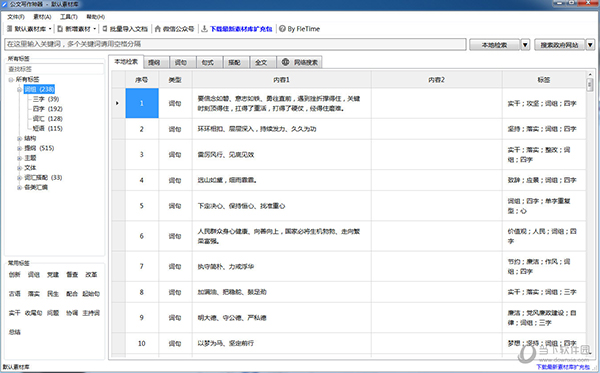The height and width of the screenshot is (373, 600).
Task: Click the download icon beside the blue toolbar link
Action: click(205, 29)
